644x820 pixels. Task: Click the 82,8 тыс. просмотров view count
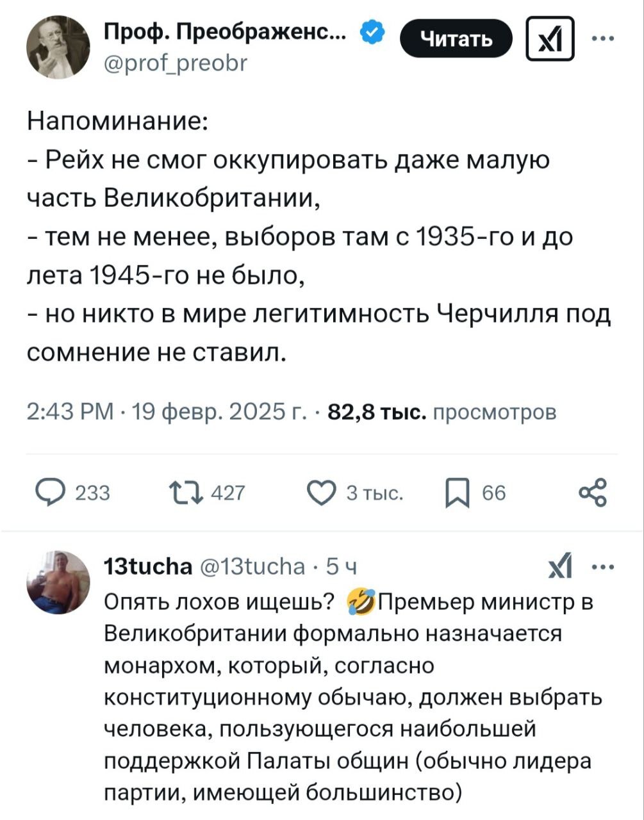click(x=442, y=412)
